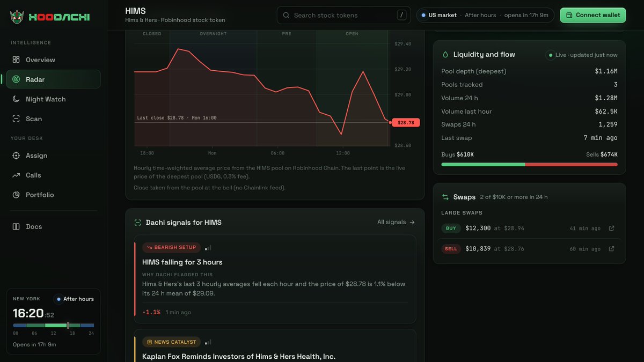644x362 pixels.
Task: Click the HIMS ticker title in header
Action: click(135, 11)
